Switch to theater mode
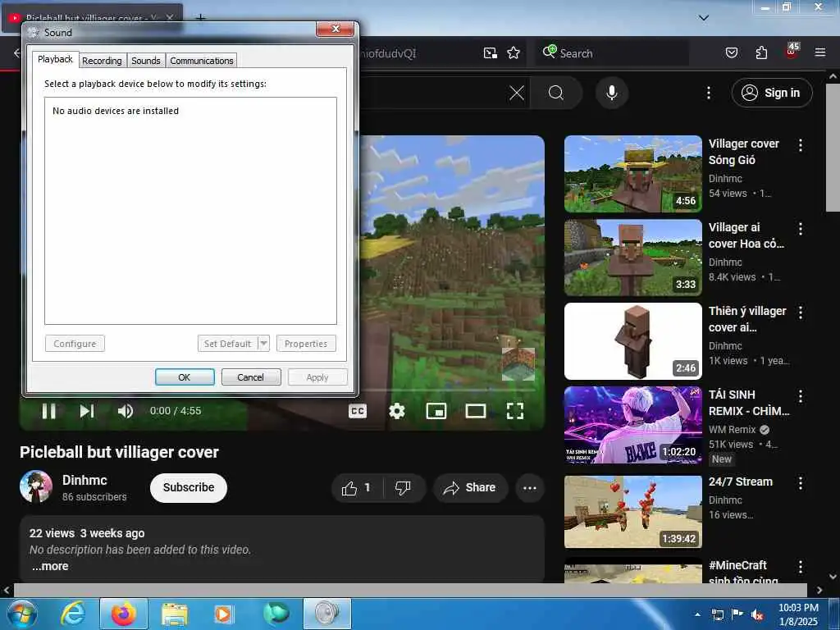 476,411
